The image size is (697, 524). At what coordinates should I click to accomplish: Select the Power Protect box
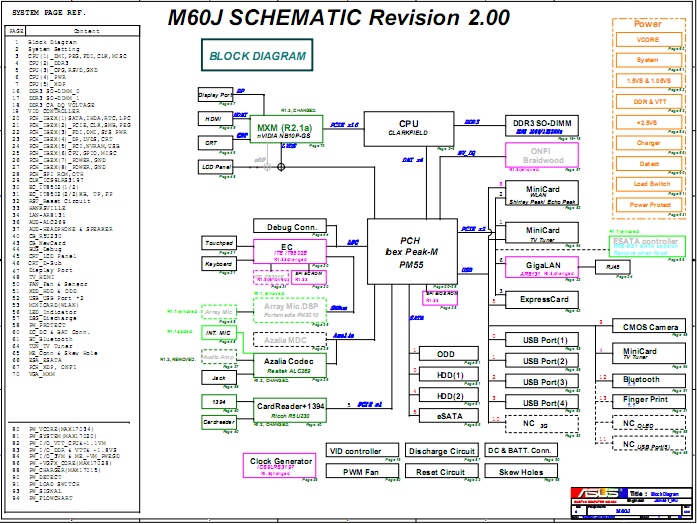(649, 205)
